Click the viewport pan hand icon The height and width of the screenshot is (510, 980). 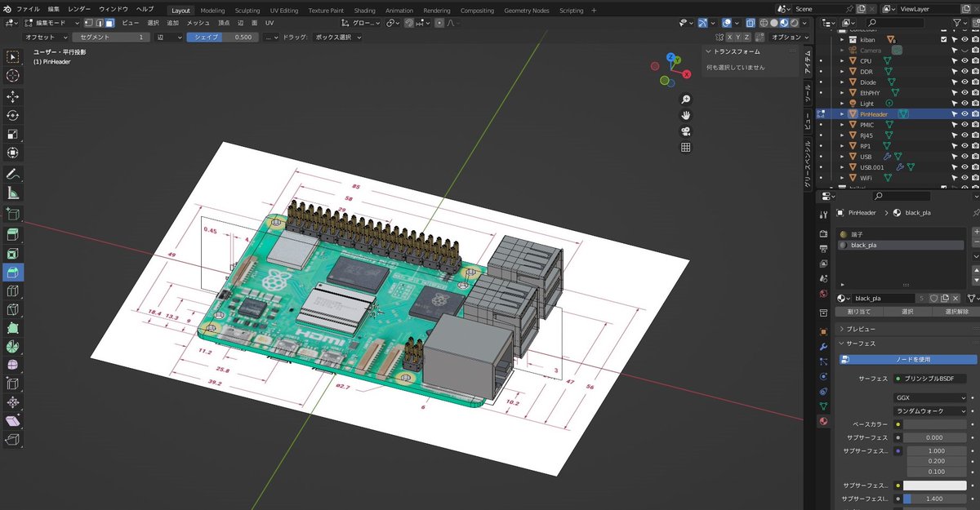[x=686, y=114]
